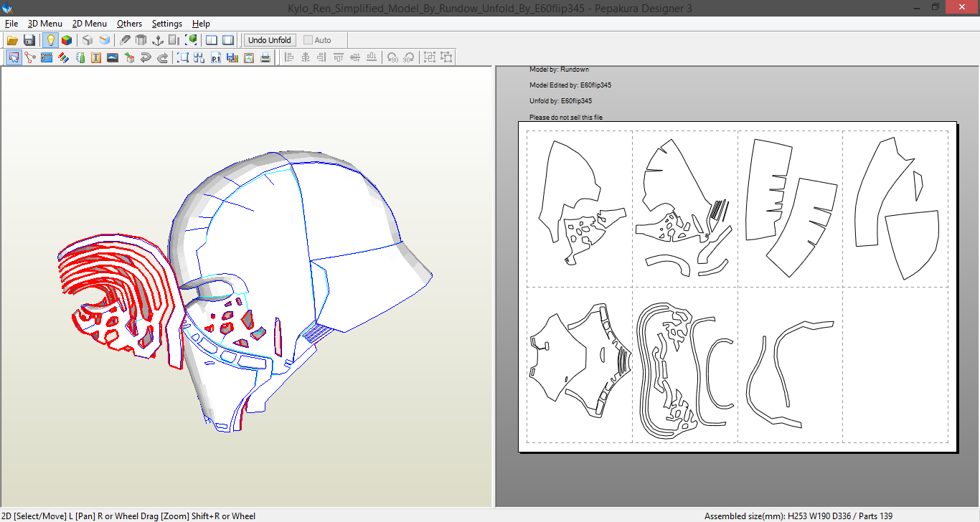Open the 3D Menu
Image resolution: width=980 pixels, height=522 pixels.
click(x=45, y=24)
